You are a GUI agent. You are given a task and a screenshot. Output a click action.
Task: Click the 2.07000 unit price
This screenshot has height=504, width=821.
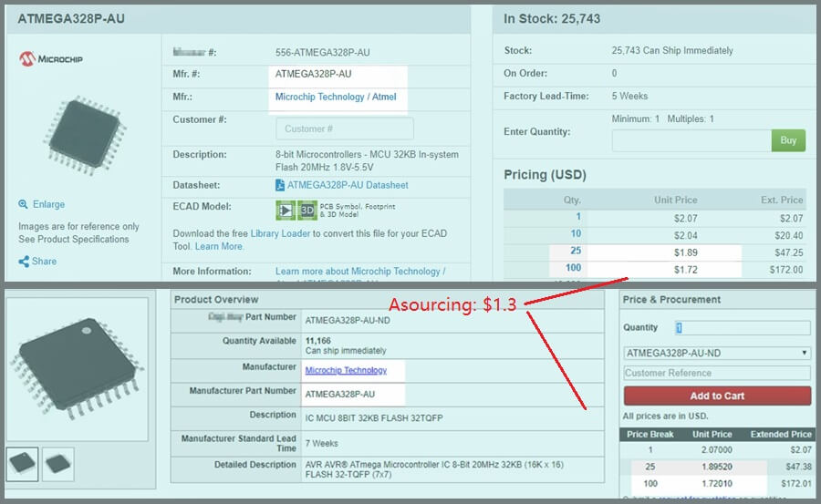(x=717, y=449)
